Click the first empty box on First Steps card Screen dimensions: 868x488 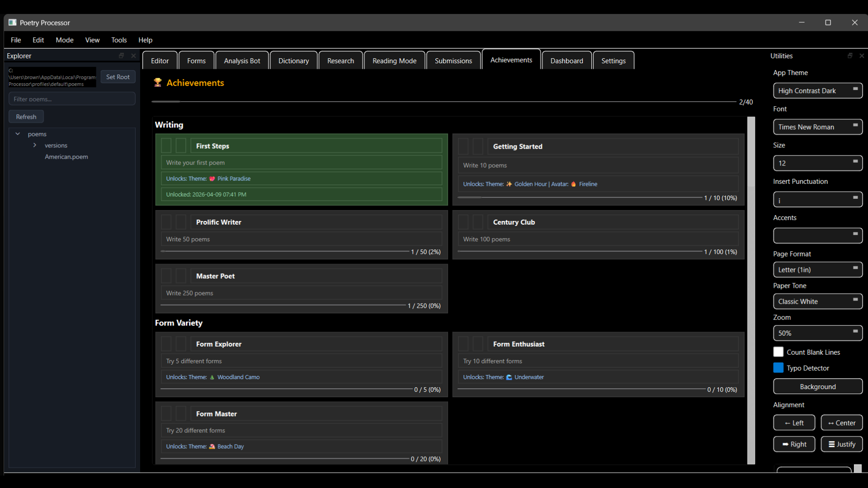[x=166, y=145]
